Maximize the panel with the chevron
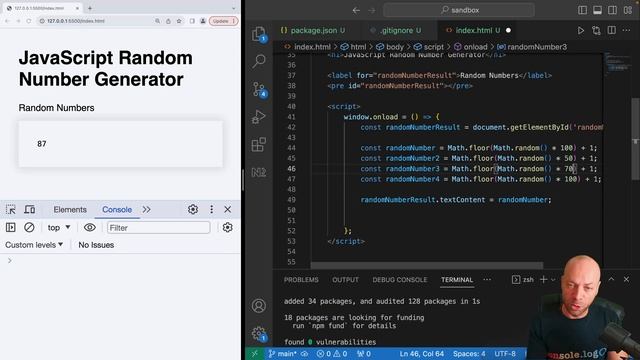The image size is (640, 360). [x=611, y=280]
